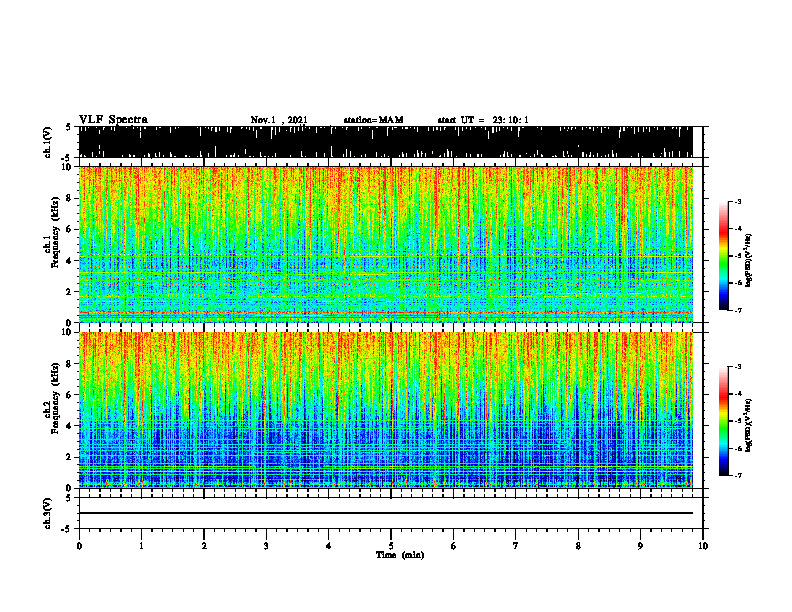
Task: Select the "Nov.1 , 2021" date text
Action: click(279, 120)
